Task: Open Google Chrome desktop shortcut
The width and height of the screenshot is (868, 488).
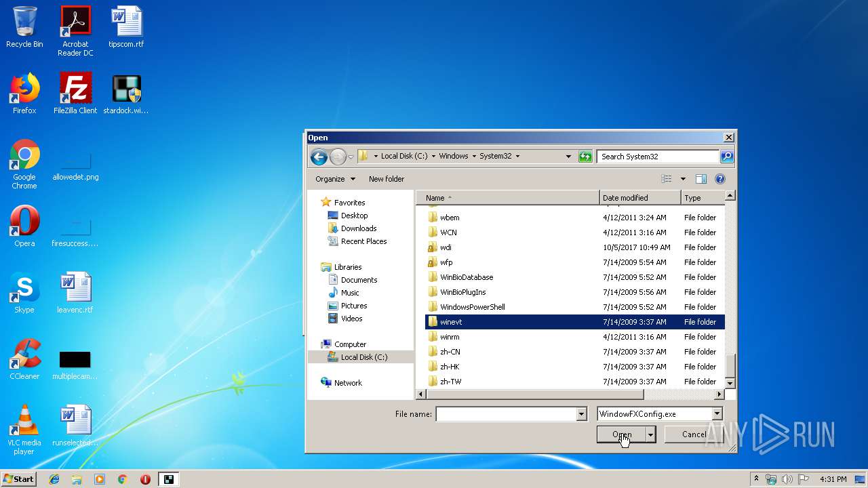Action: pyautogui.click(x=24, y=164)
